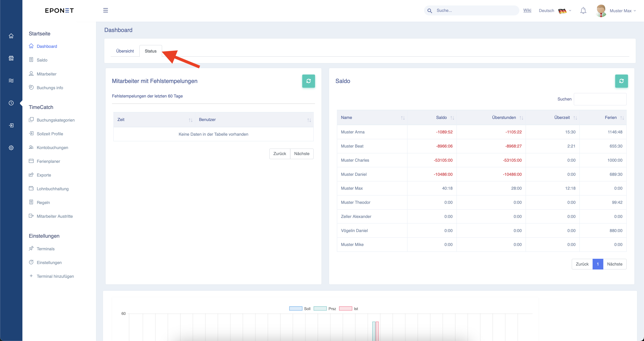Open Ferienplaner in the sidebar
The image size is (644, 341).
tap(48, 161)
